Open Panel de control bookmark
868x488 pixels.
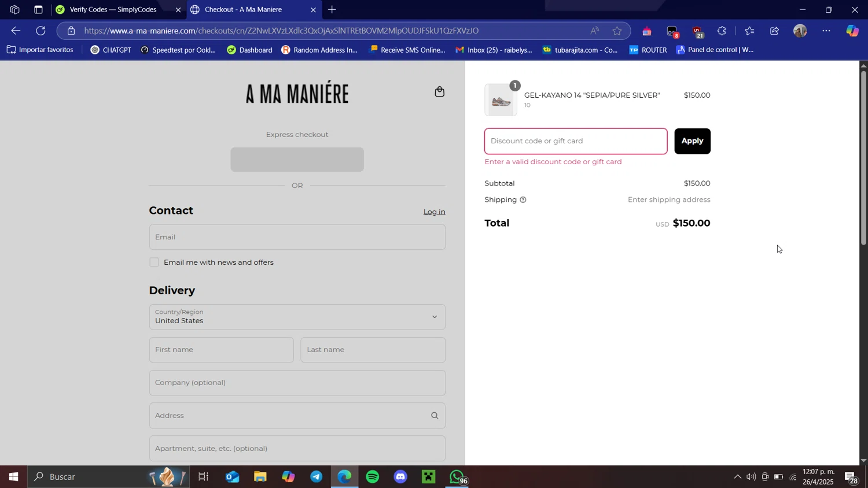[715, 50]
